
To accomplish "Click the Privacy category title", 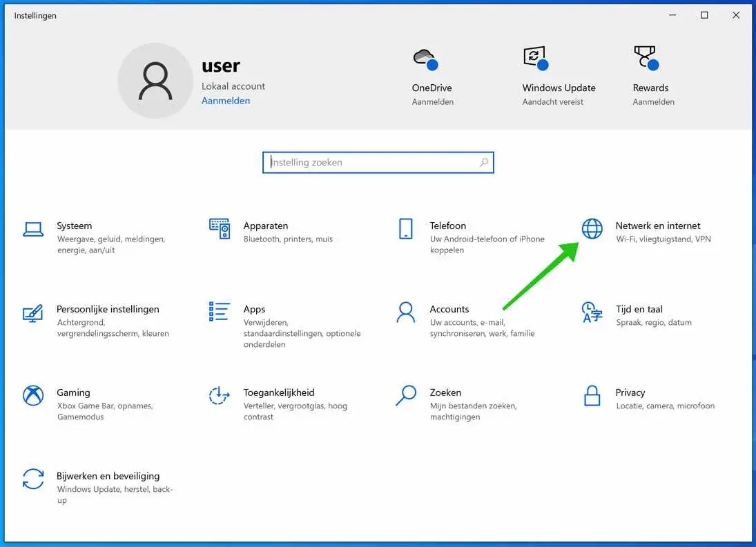I will tap(630, 392).
